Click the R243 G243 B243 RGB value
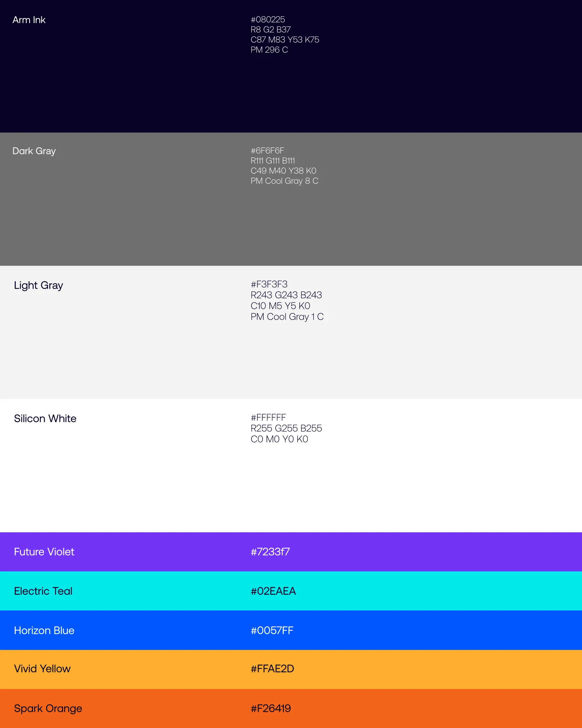The height and width of the screenshot is (728, 582). click(286, 295)
